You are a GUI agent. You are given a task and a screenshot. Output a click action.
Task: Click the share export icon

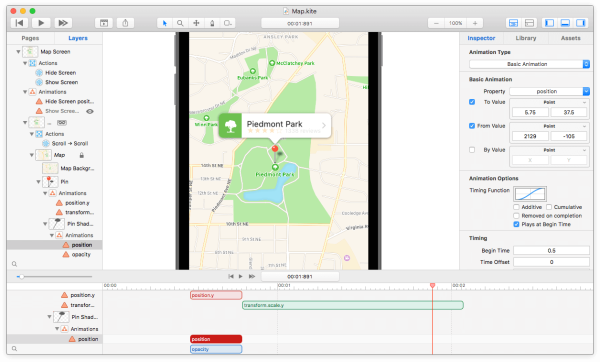tap(125, 23)
